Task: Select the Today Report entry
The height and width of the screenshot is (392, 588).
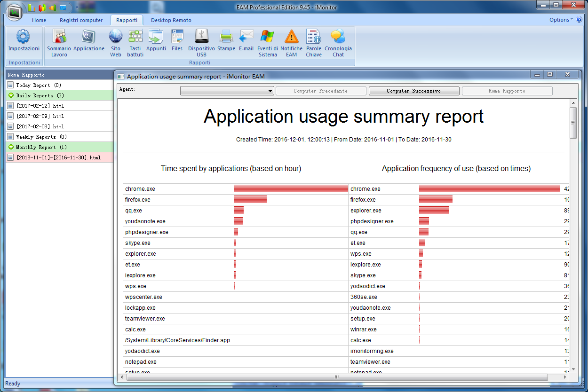Action: tap(39, 85)
